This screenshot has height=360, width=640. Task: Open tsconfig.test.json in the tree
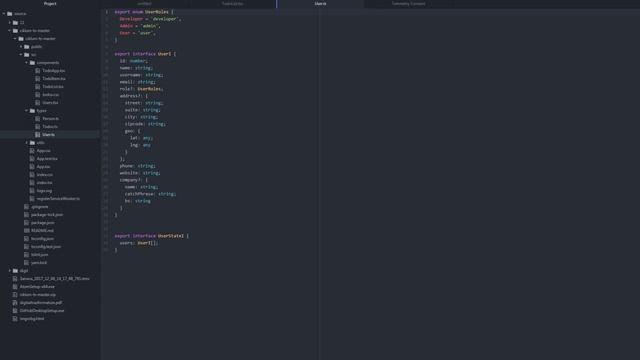click(x=46, y=247)
